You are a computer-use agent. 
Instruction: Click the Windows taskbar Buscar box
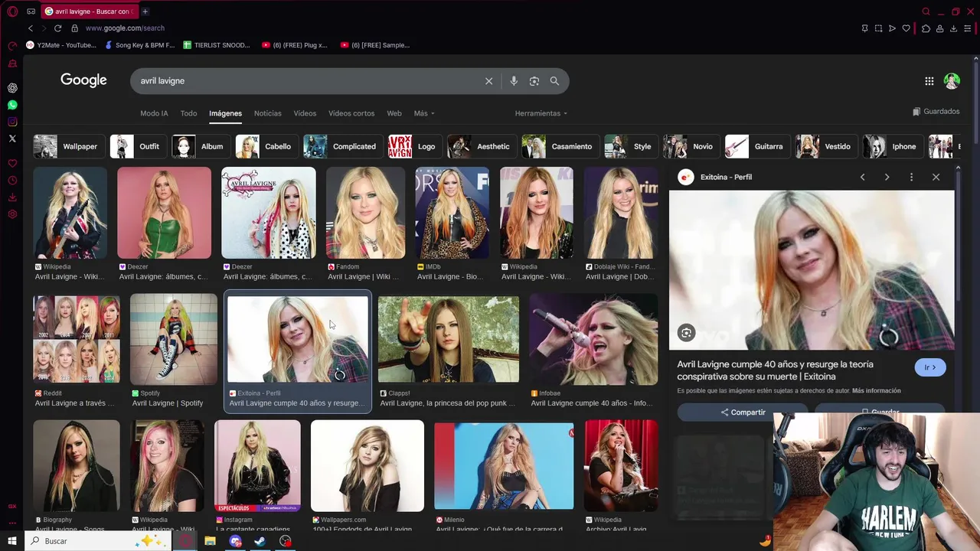(98, 541)
